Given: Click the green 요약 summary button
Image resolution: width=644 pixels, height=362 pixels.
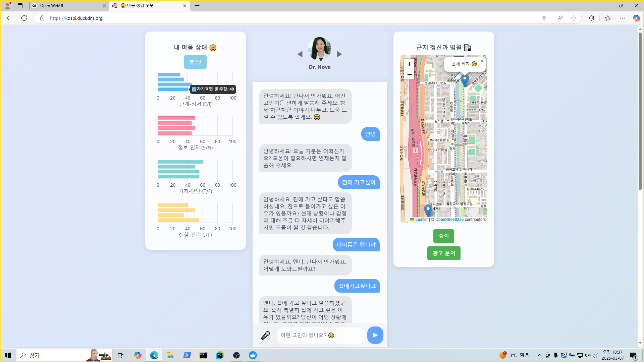Looking at the screenshot, I should click(x=443, y=236).
